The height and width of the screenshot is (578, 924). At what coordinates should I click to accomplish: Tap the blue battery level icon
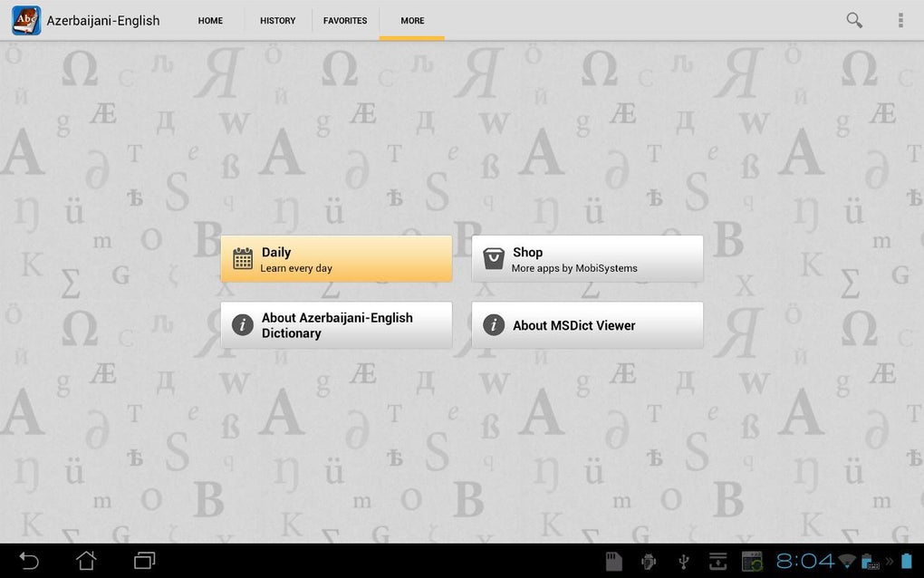907,561
